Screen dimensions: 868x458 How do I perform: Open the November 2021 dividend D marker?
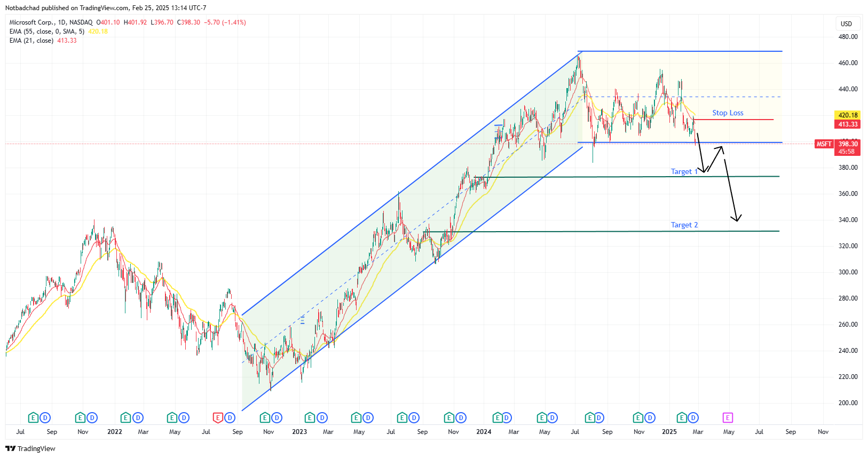coord(92,417)
